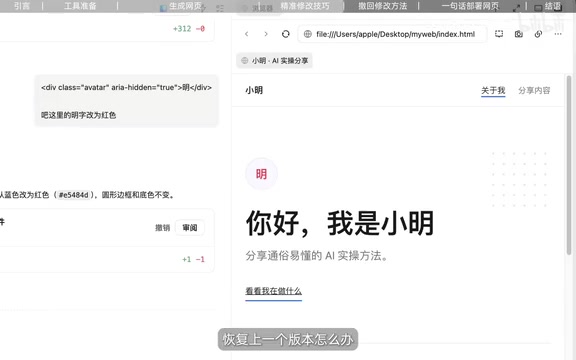Jump to 撤回修改方法 video chapter
This screenshot has width=576, height=360.
click(382, 6)
